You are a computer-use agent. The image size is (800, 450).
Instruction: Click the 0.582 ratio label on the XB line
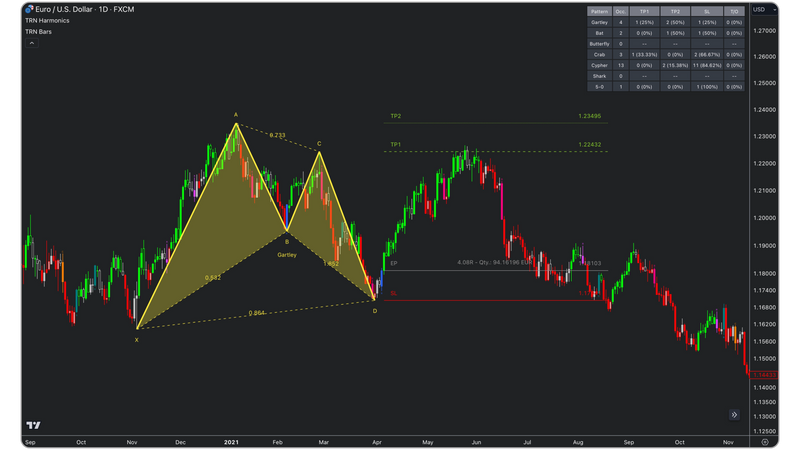pos(213,278)
